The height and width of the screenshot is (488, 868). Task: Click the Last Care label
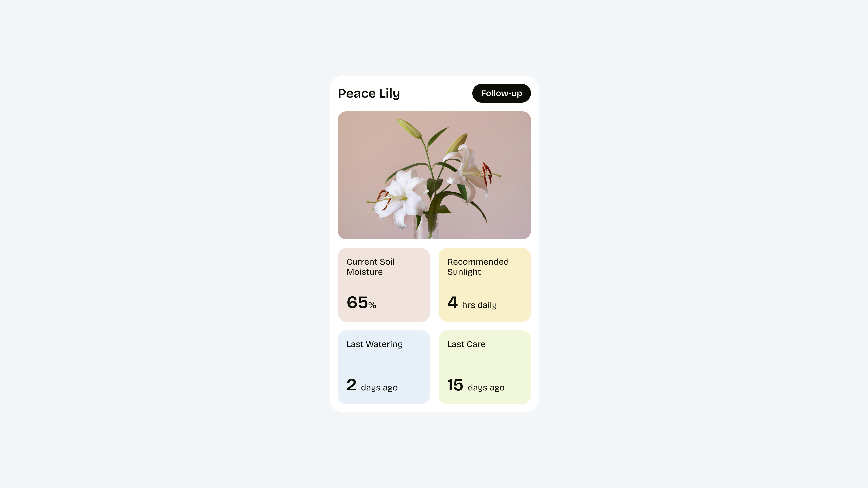(466, 344)
